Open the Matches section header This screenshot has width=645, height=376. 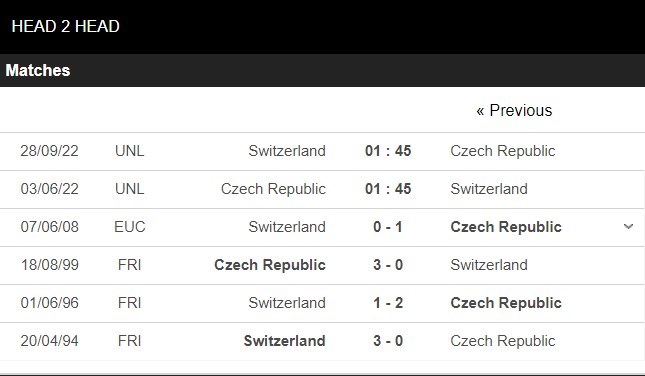click(x=322, y=70)
